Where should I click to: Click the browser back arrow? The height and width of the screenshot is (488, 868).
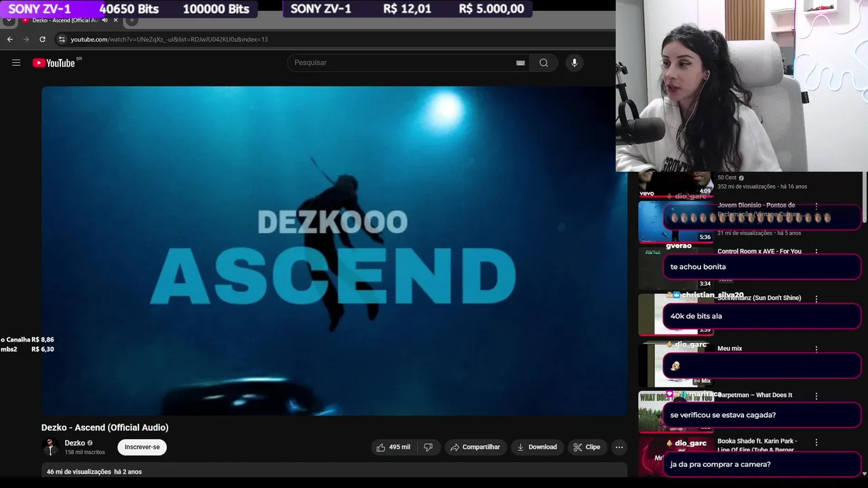(x=10, y=39)
